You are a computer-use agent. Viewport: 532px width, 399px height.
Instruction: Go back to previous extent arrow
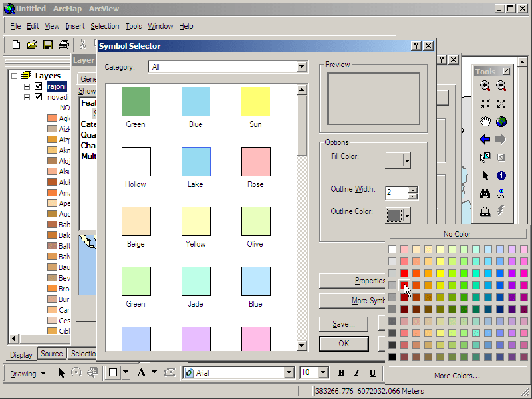pos(485,139)
